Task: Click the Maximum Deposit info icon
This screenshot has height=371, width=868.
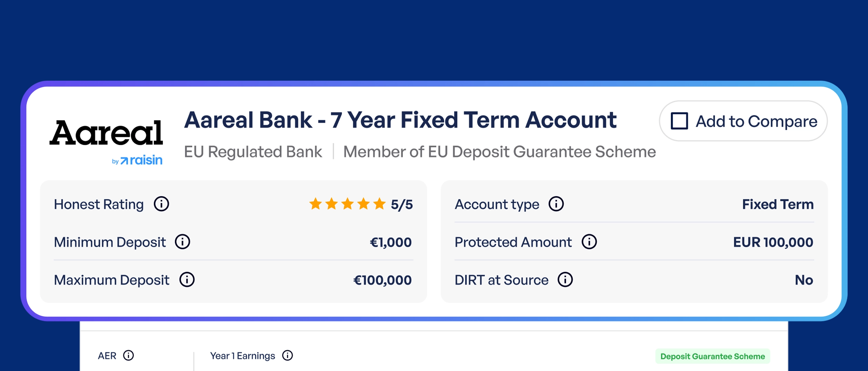Action: (x=187, y=280)
